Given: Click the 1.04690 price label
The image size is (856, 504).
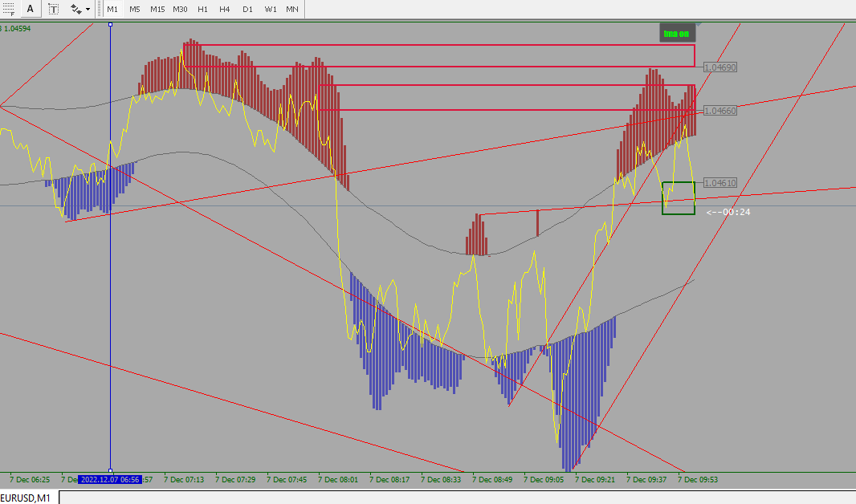Looking at the screenshot, I should point(720,67).
